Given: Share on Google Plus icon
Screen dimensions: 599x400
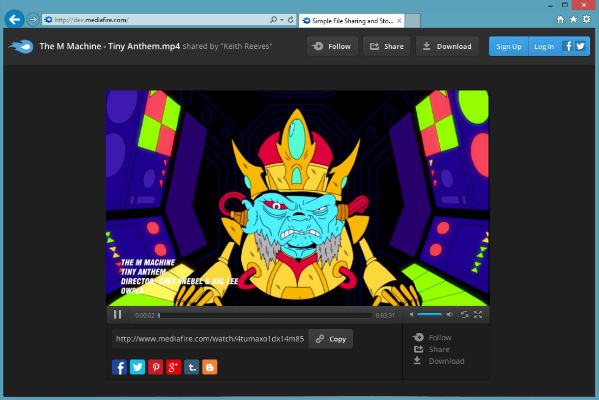Looking at the screenshot, I should 173,367.
